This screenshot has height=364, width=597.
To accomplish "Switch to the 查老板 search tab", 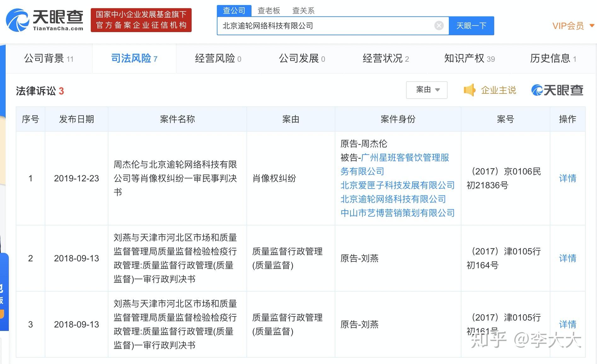I will [x=269, y=11].
